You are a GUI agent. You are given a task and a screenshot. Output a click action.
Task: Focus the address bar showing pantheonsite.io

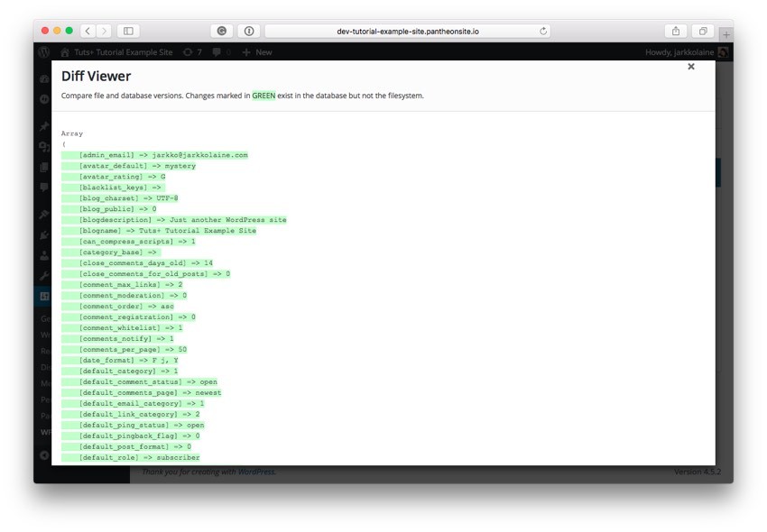pyautogui.click(x=408, y=31)
